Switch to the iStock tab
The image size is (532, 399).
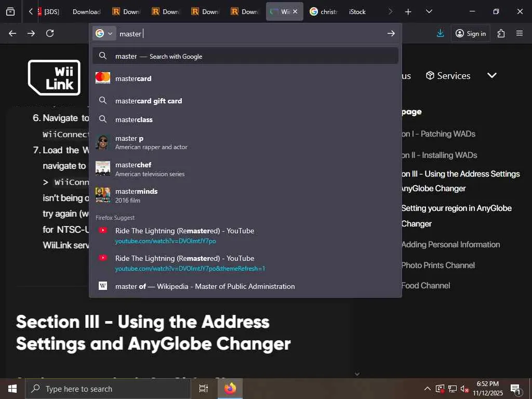tap(357, 11)
